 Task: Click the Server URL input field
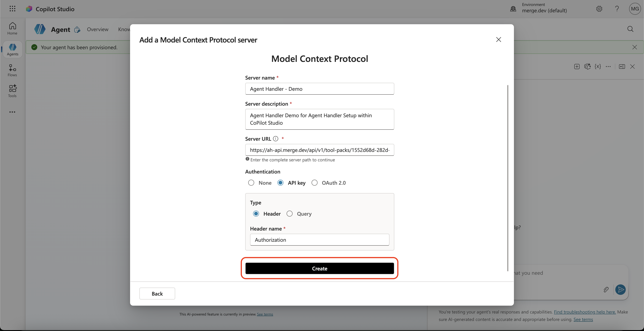(x=320, y=150)
